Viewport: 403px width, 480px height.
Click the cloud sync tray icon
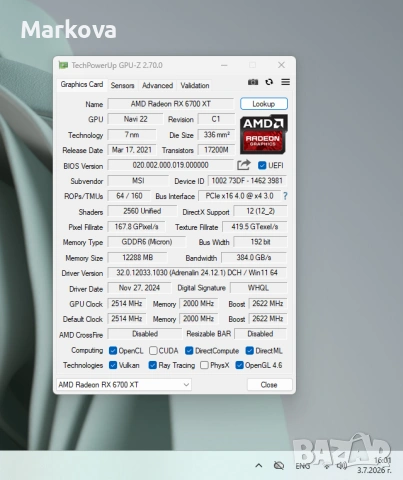click(x=279, y=465)
